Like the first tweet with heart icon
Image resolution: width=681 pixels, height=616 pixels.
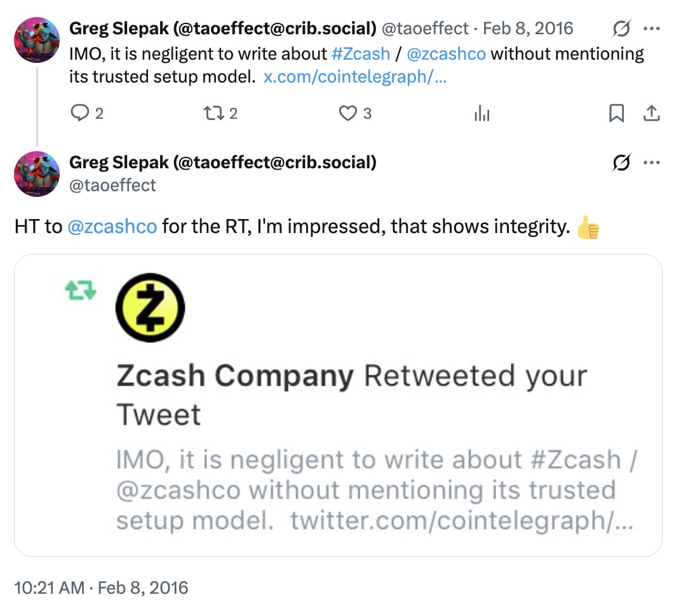click(347, 114)
